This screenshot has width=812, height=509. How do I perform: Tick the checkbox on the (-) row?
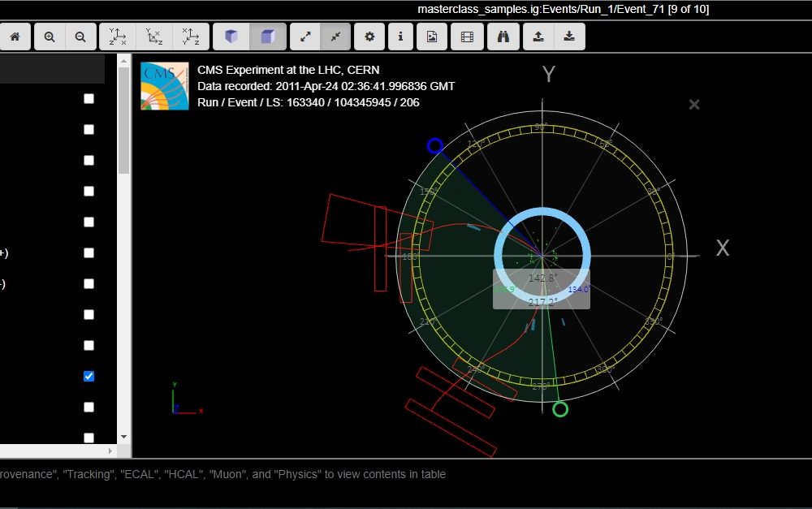89,284
